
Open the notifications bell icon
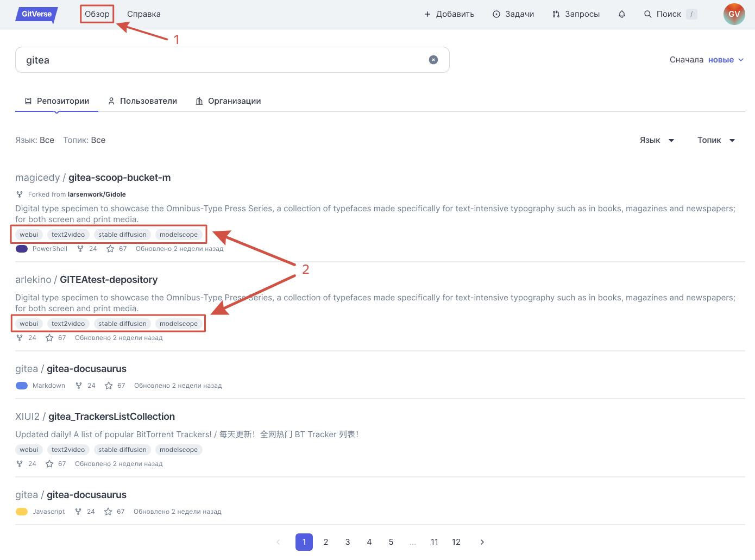[622, 14]
